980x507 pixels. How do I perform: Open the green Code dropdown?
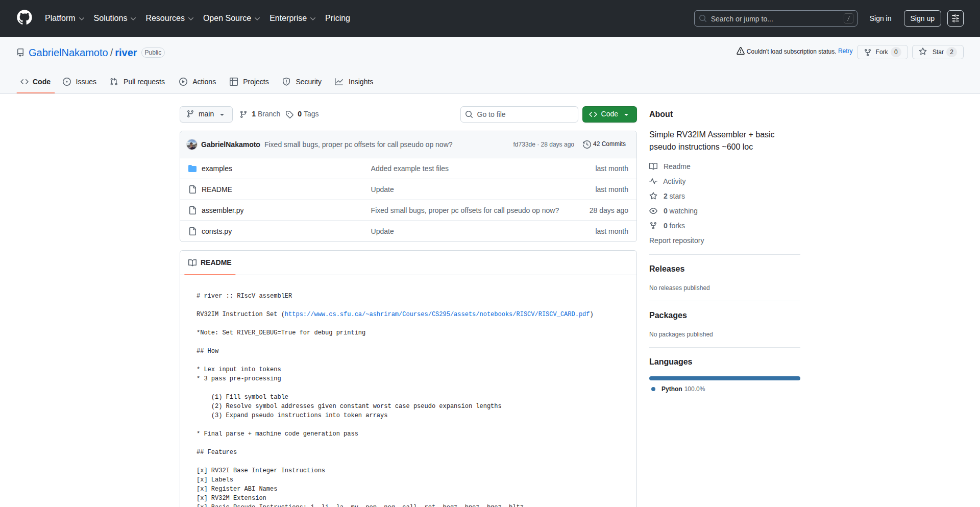tap(609, 114)
